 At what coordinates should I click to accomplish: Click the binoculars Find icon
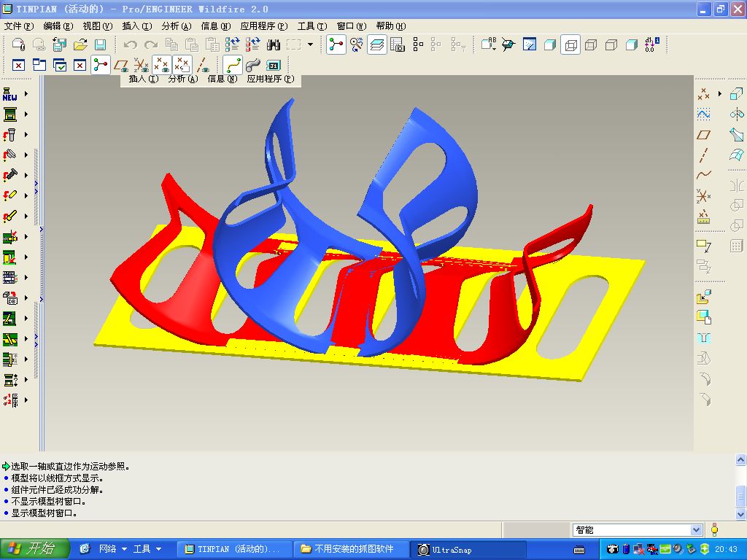click(x=274, y=45)
